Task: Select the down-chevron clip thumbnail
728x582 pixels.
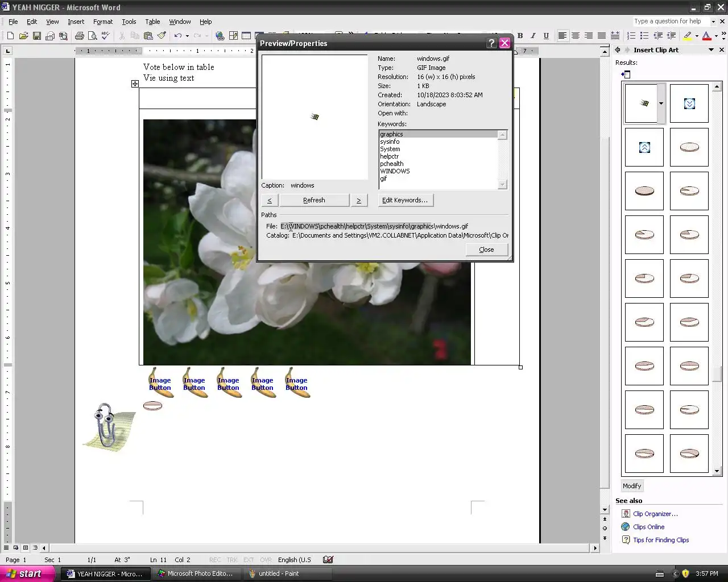Action: click(x=689, y=103)
